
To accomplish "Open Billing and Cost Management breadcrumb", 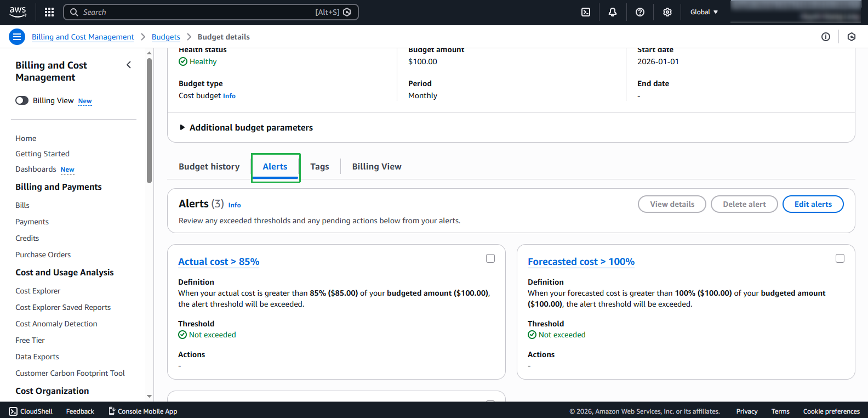I will 83,37.
